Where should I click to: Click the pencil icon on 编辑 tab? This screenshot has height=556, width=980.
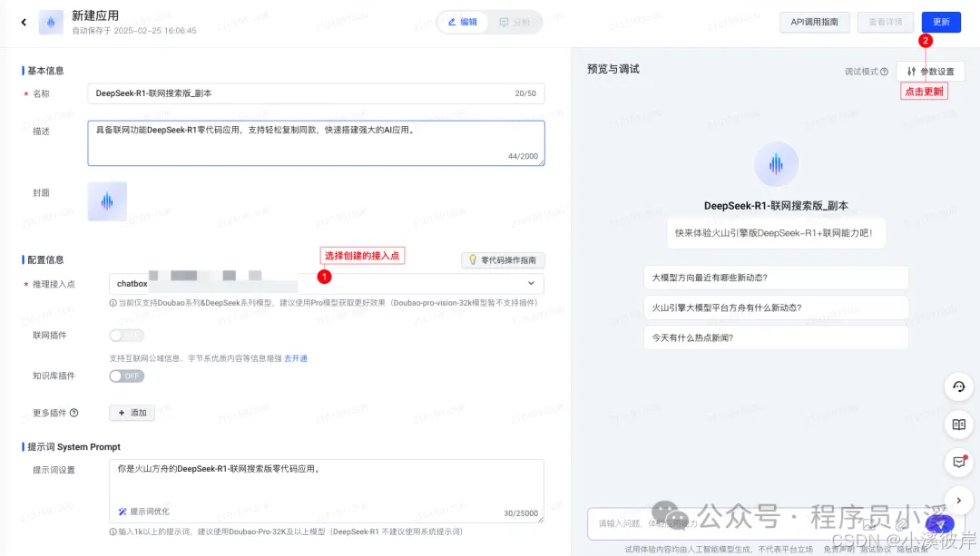[452, 22]
